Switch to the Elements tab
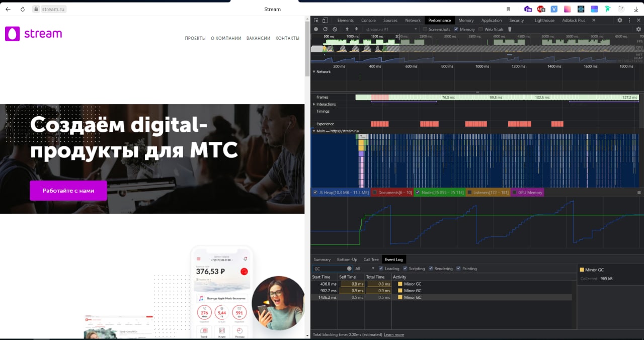 pos(345,20)
